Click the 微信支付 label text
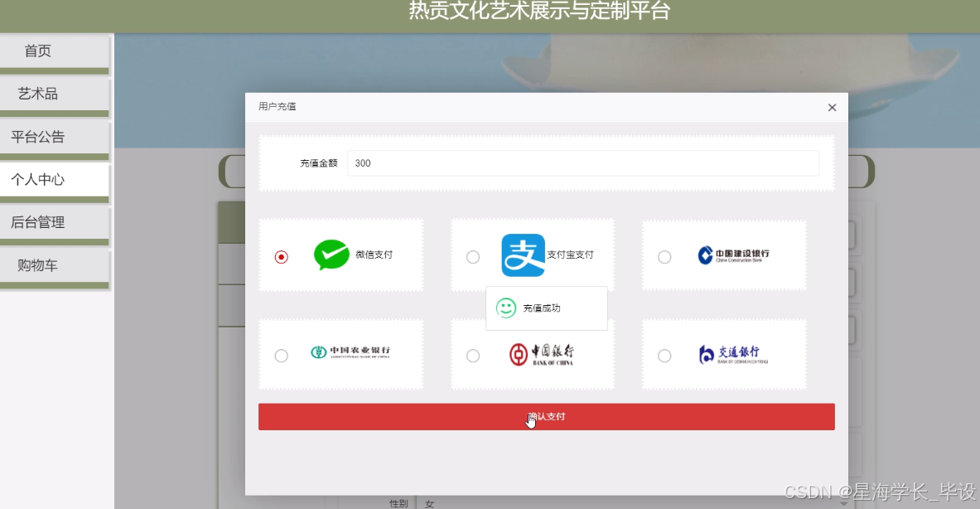 click(374, 254)
